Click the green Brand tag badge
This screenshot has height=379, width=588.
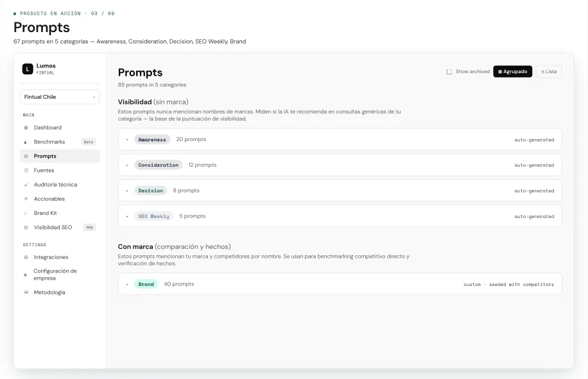tap(146, 284)
